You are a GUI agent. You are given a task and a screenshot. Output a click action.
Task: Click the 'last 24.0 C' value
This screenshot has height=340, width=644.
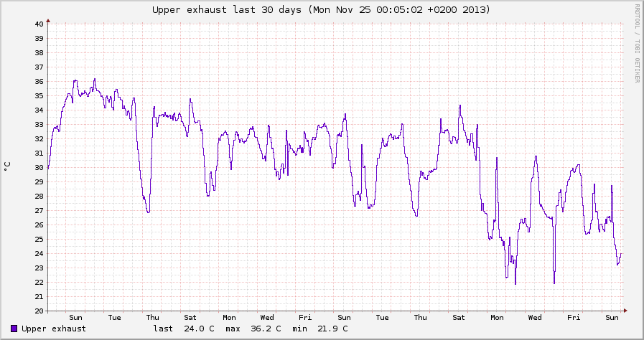click(x=184, y=329)
